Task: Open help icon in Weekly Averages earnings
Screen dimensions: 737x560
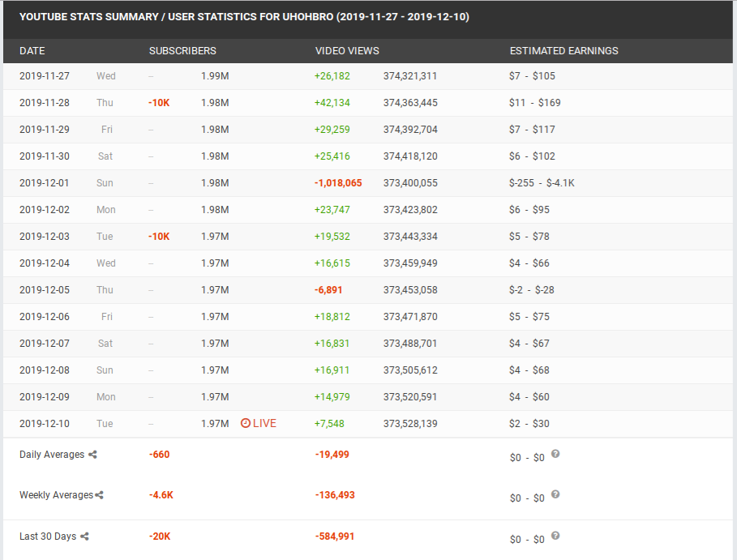Action: click(555, 494)
